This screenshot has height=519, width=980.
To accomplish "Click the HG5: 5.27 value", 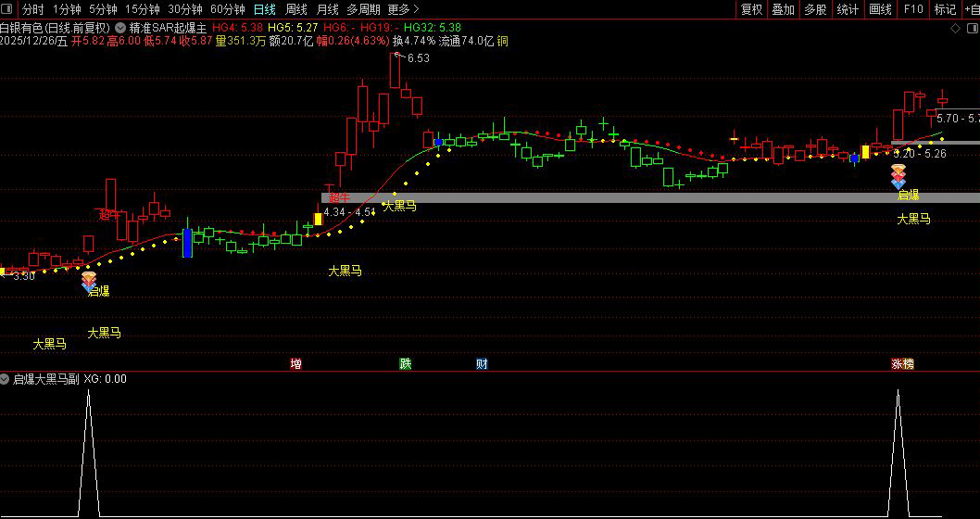I will coord(293,28).
